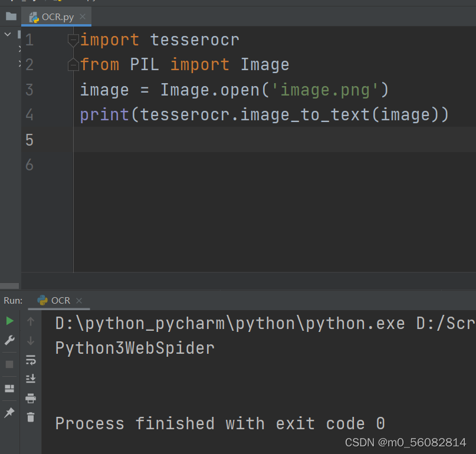This screenshot has width=476, height=454.
Task: Jump to next stack trace with the down arrow
Action: pyautogui.click(x=31, y=341)
